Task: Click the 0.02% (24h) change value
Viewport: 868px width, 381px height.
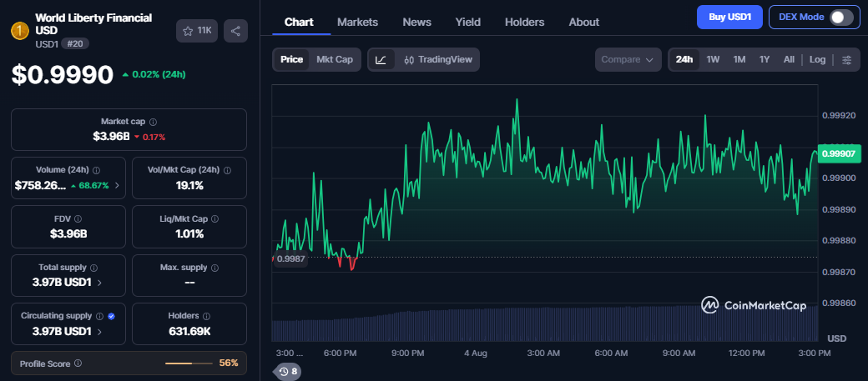Action: click(x=154, y=74)
